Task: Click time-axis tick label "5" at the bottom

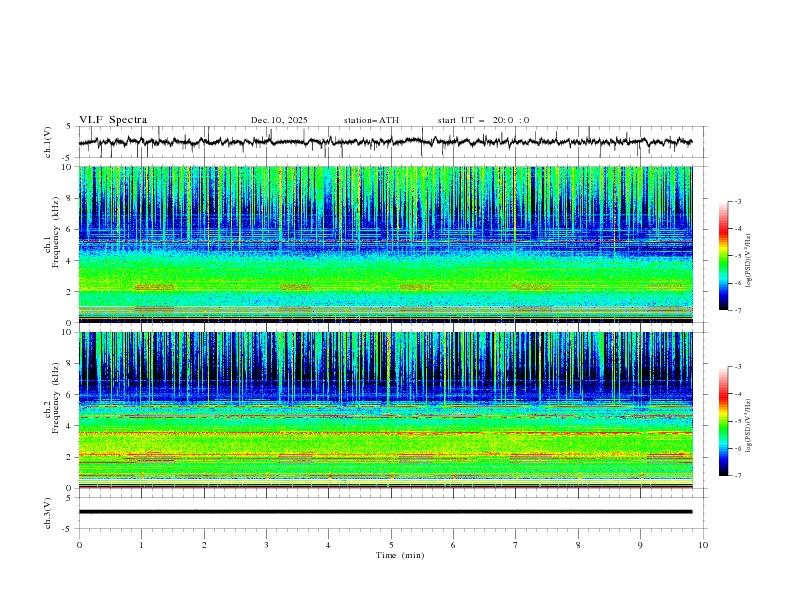Action: pos(391,545)
